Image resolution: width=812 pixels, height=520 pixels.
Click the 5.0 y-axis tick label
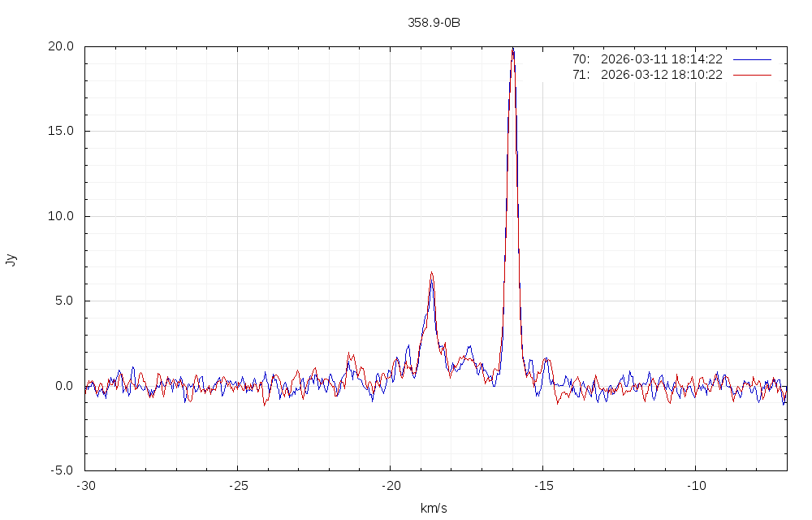64,301
